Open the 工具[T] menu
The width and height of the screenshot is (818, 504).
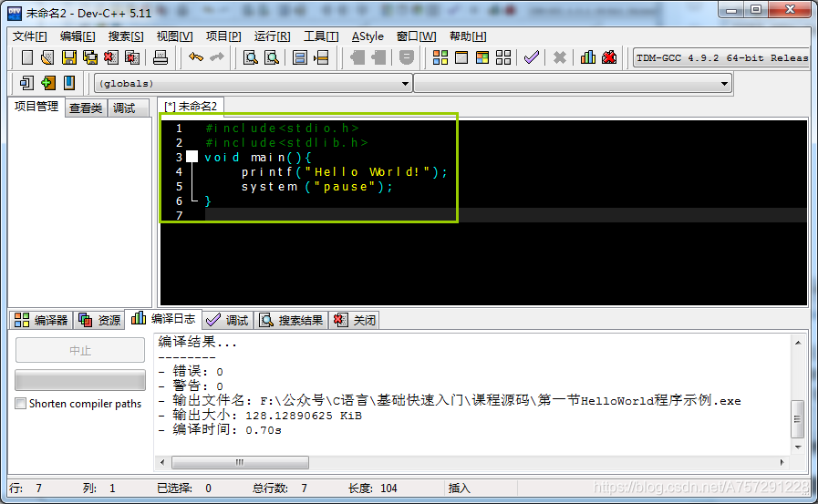(x=321, y=36)
